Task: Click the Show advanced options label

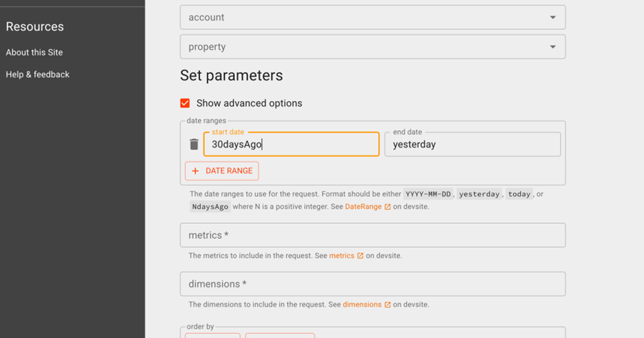Action: click(x=249, y=103)
